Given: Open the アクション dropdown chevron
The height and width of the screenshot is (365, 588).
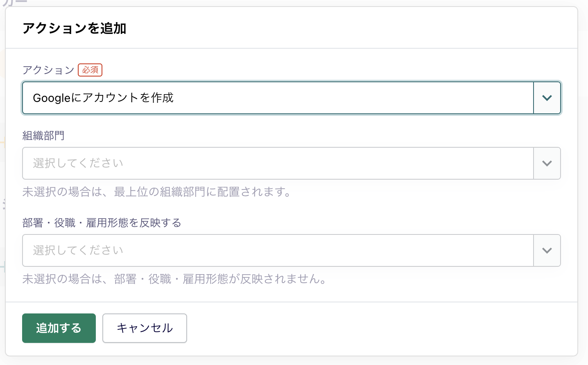Looking at the screenshot, I should [547, 98].
